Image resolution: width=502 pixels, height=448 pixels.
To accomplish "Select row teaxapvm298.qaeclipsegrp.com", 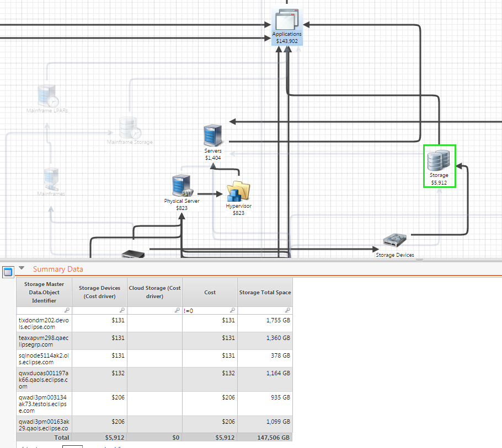I will 154,341.
